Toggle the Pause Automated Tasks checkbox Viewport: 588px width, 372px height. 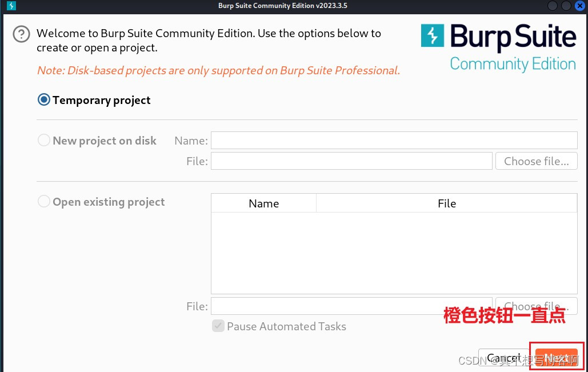click(218, 326)
